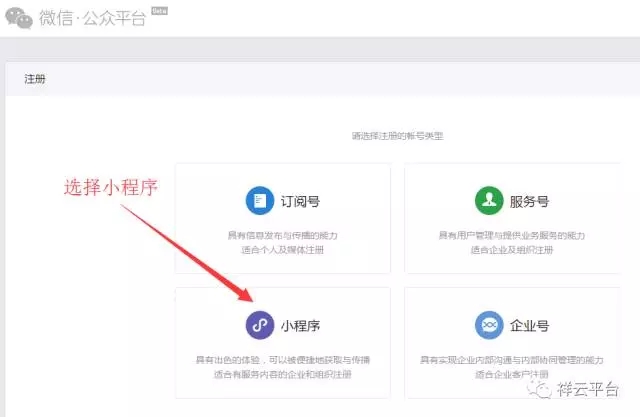Choose the 小程序 account type label
This screenshot has width=640, height=417.
(x=300, y=326)
